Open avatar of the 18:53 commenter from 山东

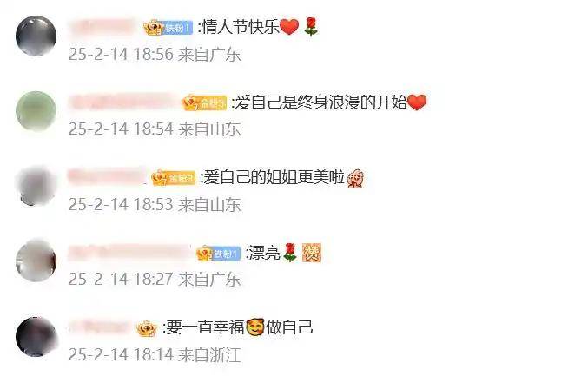pos(36,186)
